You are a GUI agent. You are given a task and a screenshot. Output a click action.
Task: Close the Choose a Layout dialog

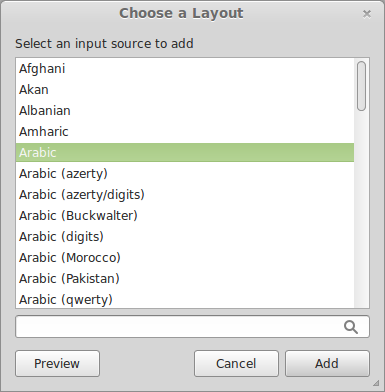pyautogui.click(x=367, y=14)
